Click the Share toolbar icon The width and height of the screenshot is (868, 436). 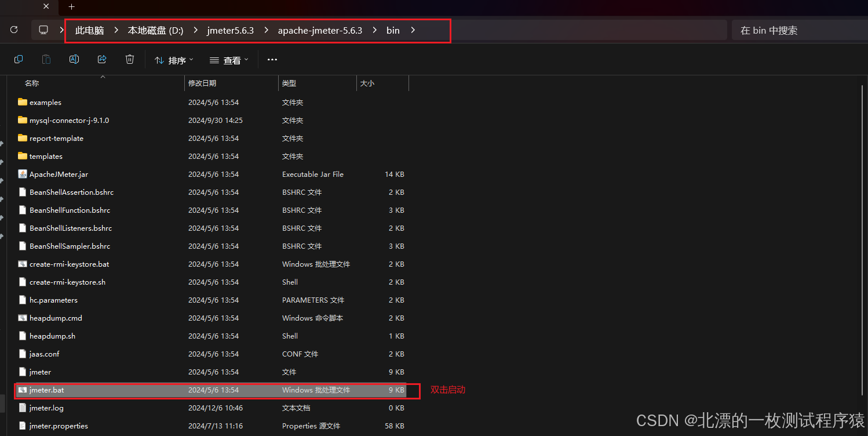(102, 59)
